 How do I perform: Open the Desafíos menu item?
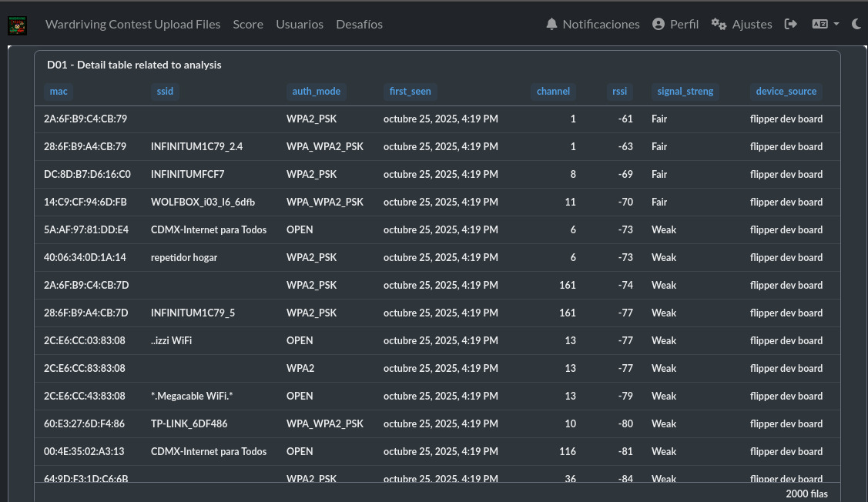(359, 24)
